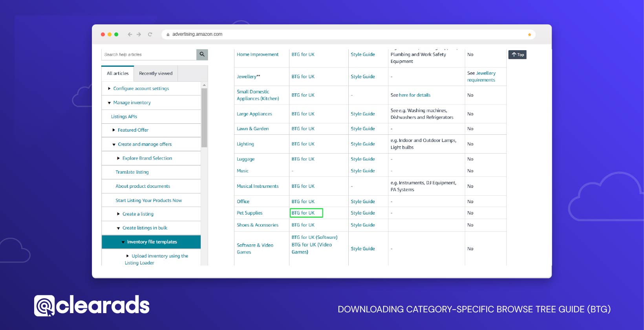Screen dimensions: 644x330
Task: Expand the Featured Offer item
Action: (x=114, y=130)
